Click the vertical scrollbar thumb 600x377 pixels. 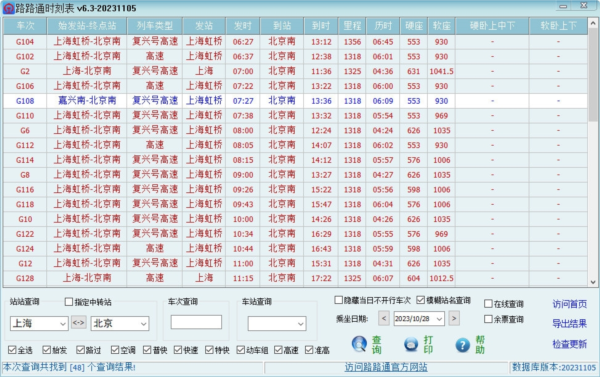pos(593,75)
